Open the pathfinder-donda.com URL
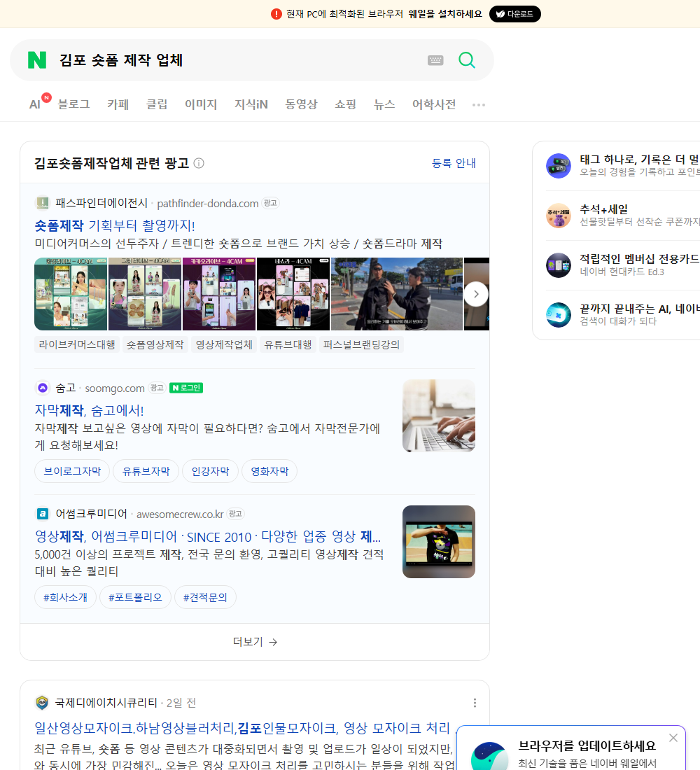Screen dimensions: 700x770 [208, 203]
